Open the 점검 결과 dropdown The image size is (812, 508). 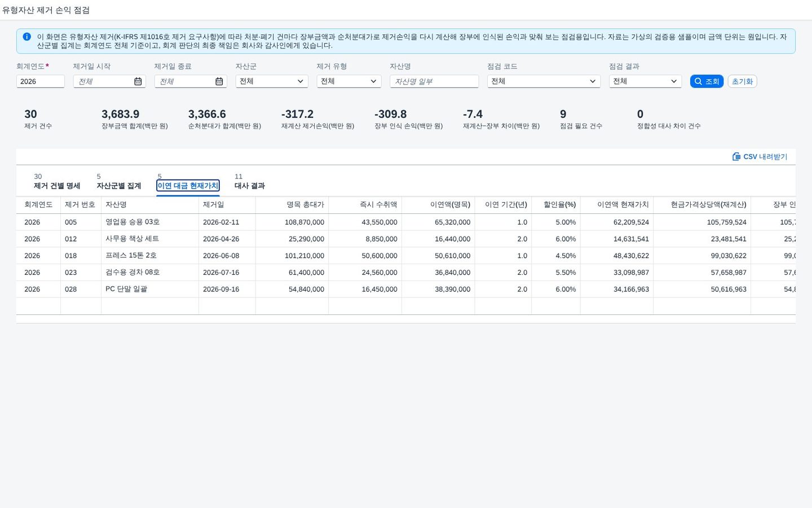click(645, 81)
